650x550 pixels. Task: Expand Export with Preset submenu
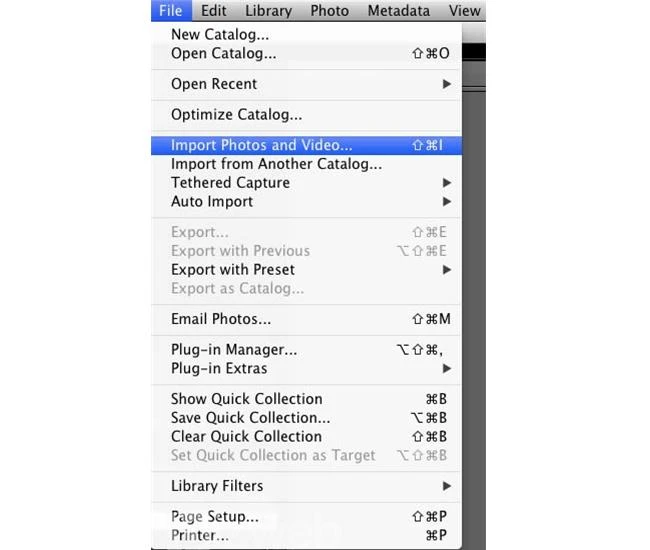click(233, 270)
